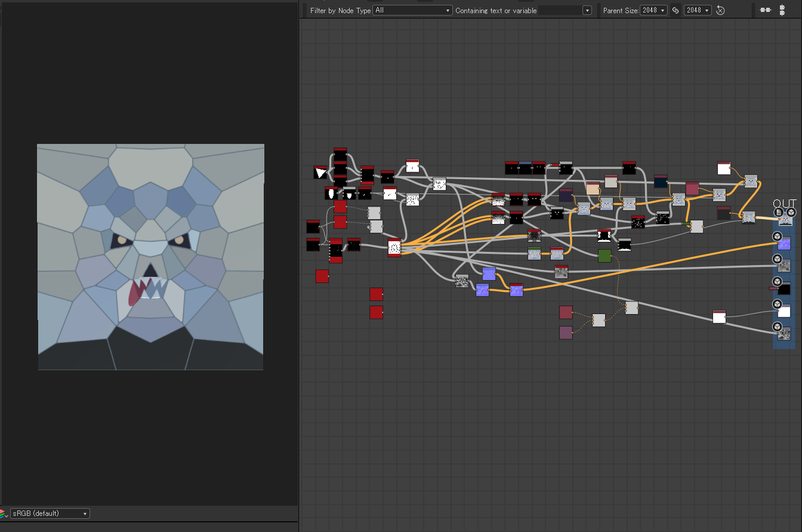
Task: Select the base color output node showing the face
Action: tap(785, 220)
